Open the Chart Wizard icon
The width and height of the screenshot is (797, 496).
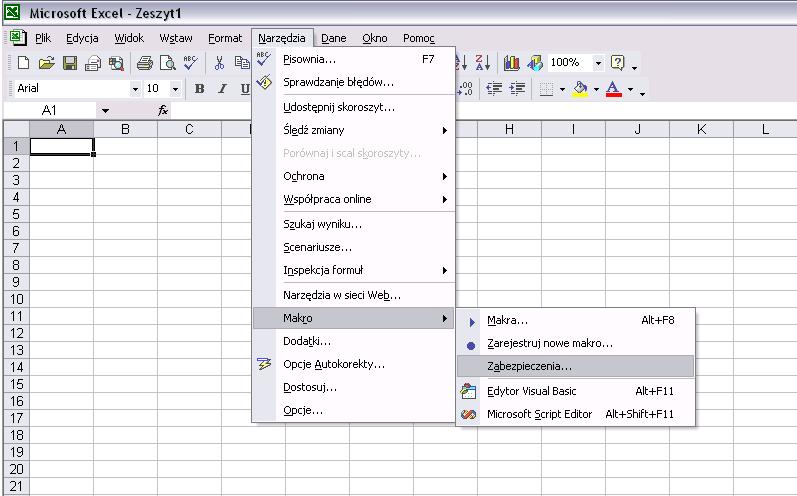point(511,63)
